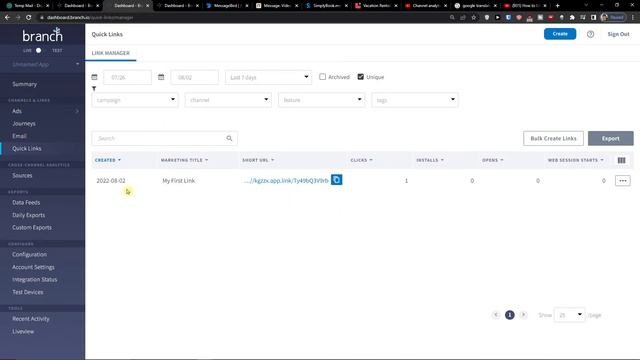The image size is (640, 360).
Task: Open the column chooser grid icon
Action: pos(621,160)
